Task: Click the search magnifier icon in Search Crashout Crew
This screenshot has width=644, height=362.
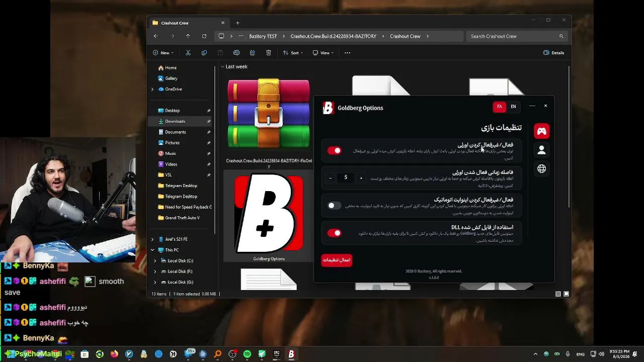Action: (x=561, y=36)
